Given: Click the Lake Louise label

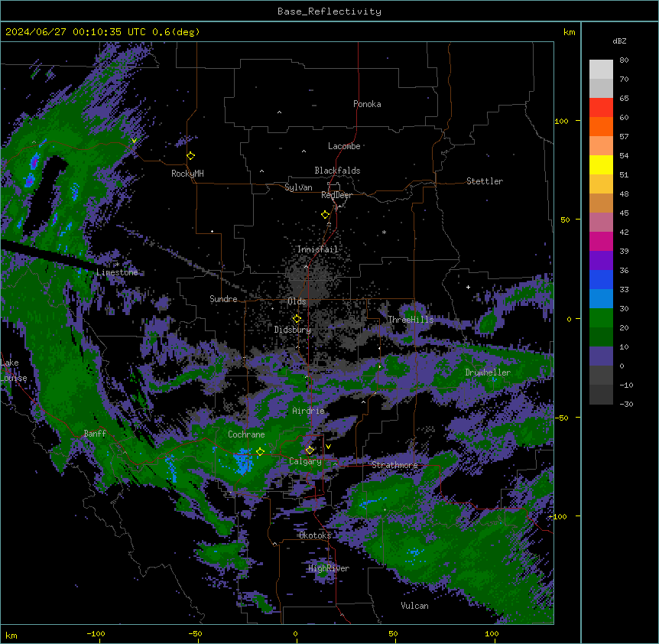Looking at the screenshot, I should pos(14,370).
